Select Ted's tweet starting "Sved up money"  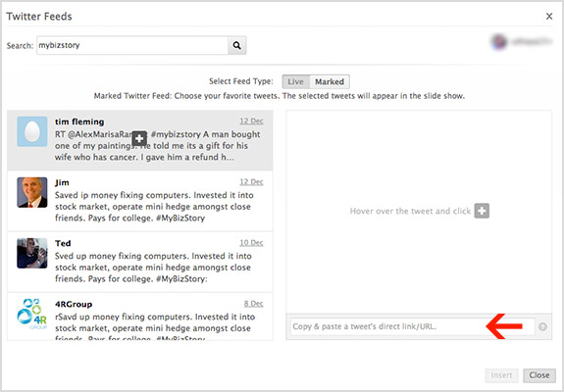[x=153, y=268]
